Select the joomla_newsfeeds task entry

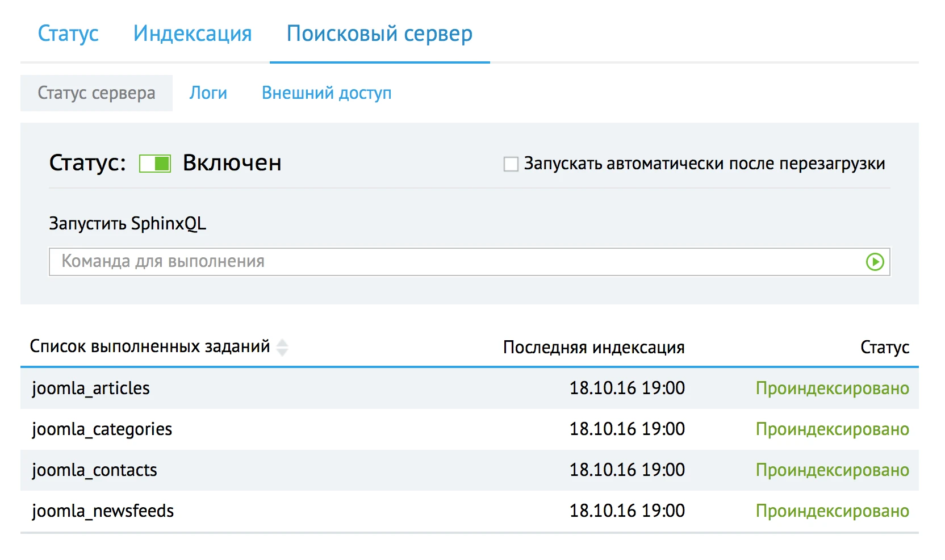point(103,511)
